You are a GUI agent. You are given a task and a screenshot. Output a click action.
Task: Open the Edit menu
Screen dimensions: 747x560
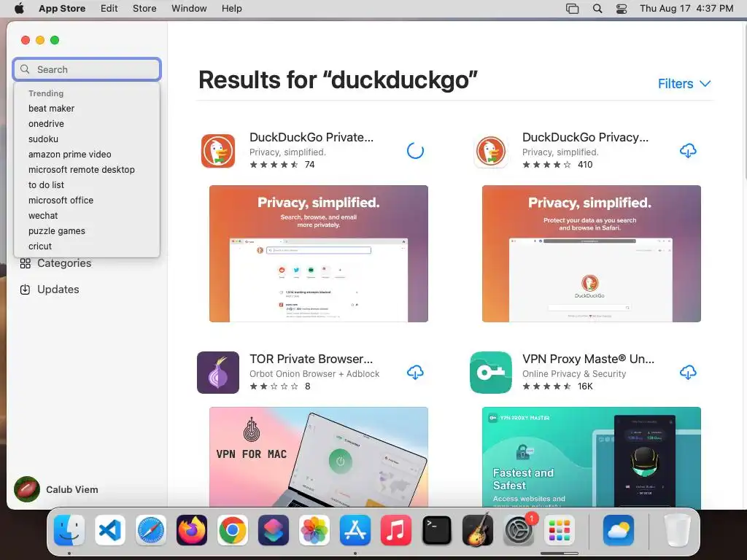[x=109, y=9]
